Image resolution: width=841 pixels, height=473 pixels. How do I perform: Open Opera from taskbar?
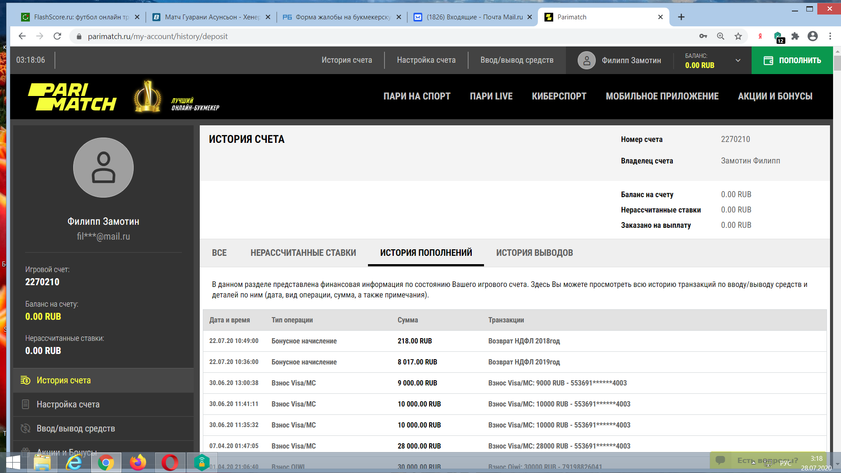(170, 462)
